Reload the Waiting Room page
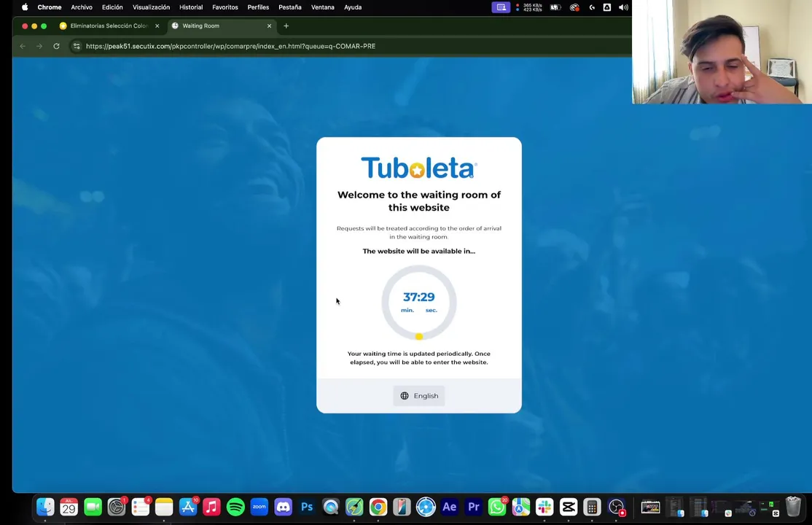This screenshot has height=525, width=812. pyautogui.click(x=56, y=46)
